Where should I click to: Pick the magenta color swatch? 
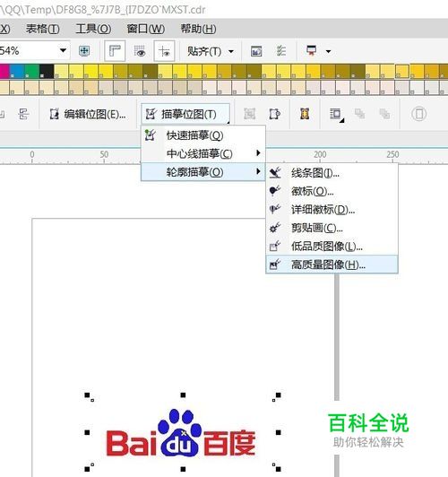[4, 72]
